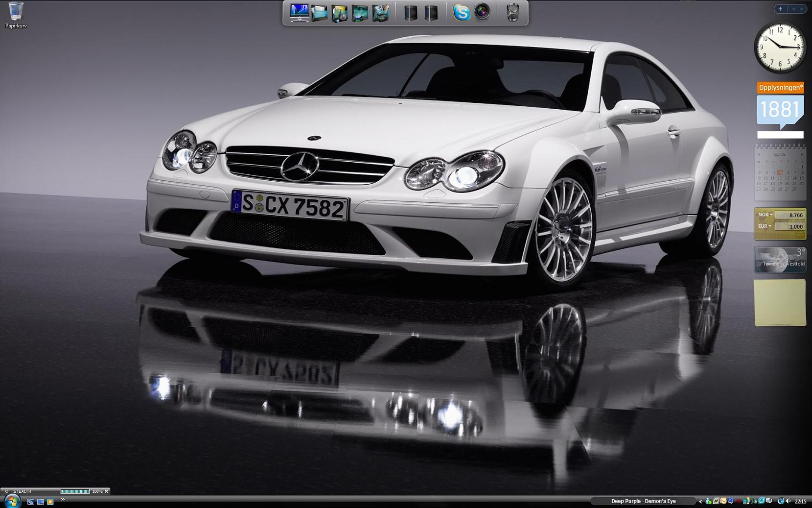Click Switch between windows quick launch icon
The image size is (812, 508).
pos(31,502)
